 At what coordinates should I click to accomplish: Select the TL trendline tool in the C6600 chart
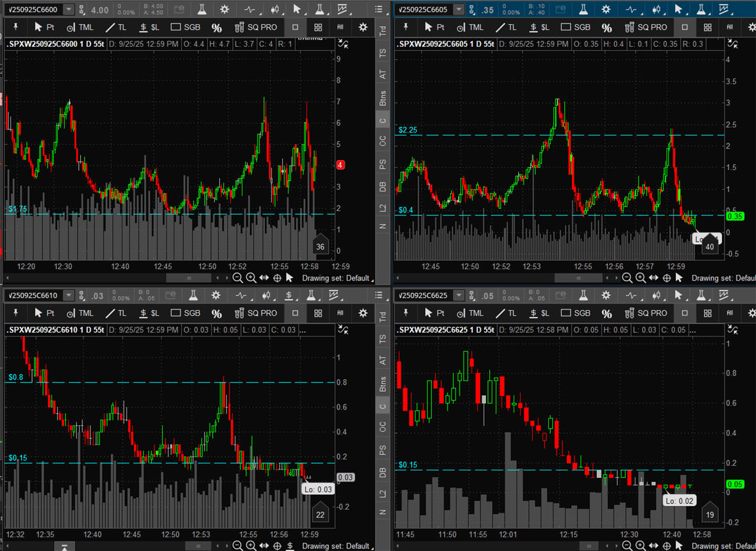pyautogui.click(x=115, y=28)
